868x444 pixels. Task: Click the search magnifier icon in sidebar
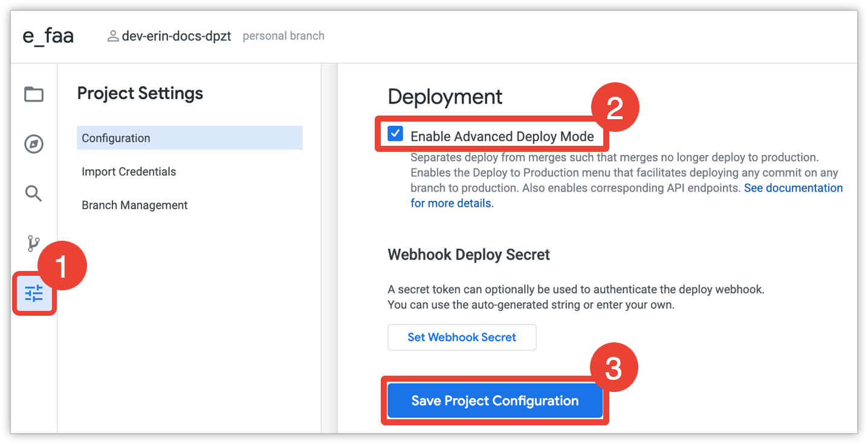(x=34, y=194)
